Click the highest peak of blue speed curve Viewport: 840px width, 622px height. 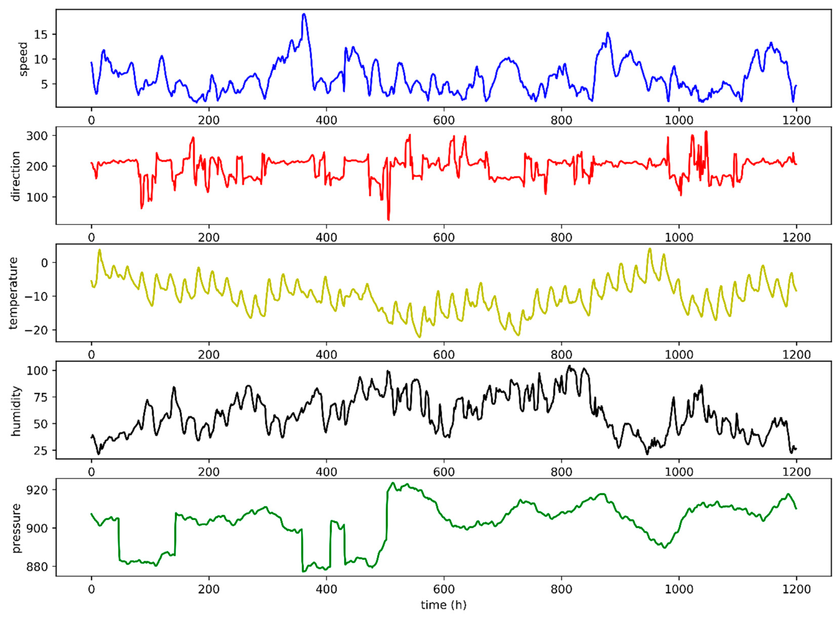(304, 15)
